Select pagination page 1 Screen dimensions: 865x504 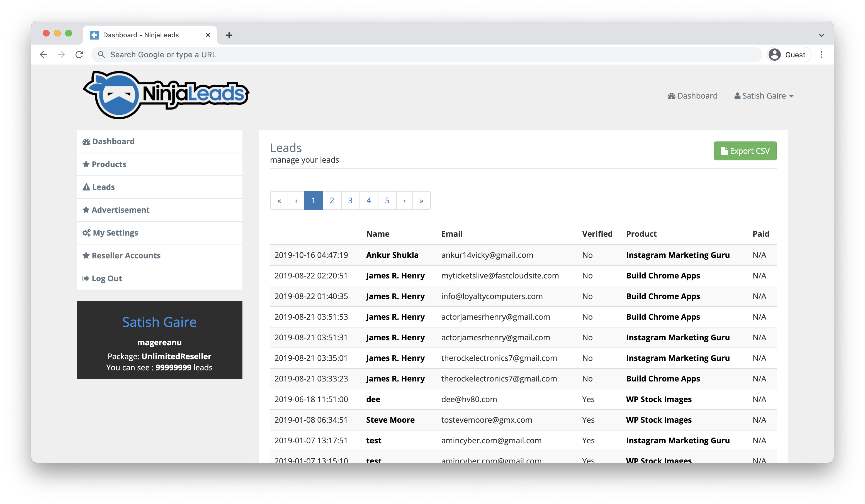pyautogui.click(x=314, y=200)
